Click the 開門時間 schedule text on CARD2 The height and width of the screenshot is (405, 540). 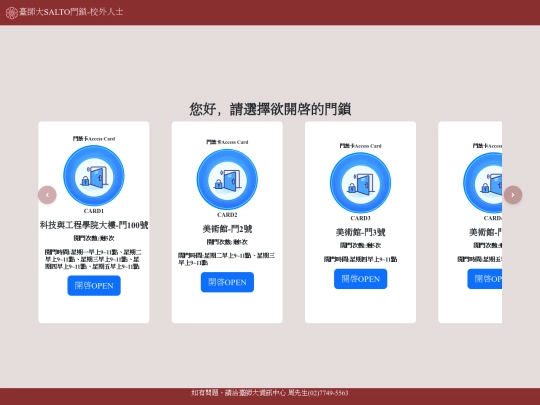[226, 259]
